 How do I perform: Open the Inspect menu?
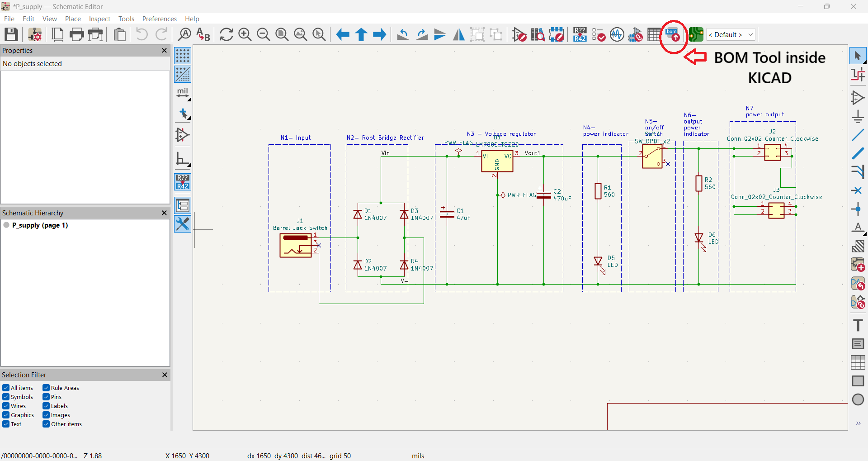[x=99, y=19]
